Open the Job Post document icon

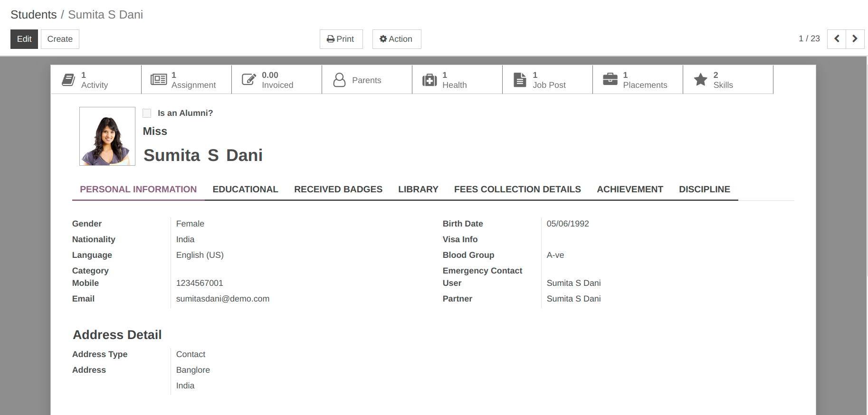[520, 80]
